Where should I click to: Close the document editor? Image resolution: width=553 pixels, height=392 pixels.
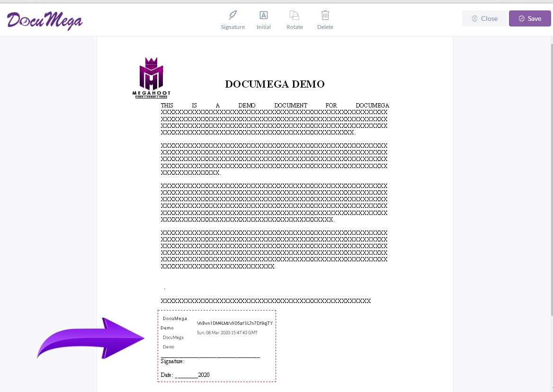point(484,18)
